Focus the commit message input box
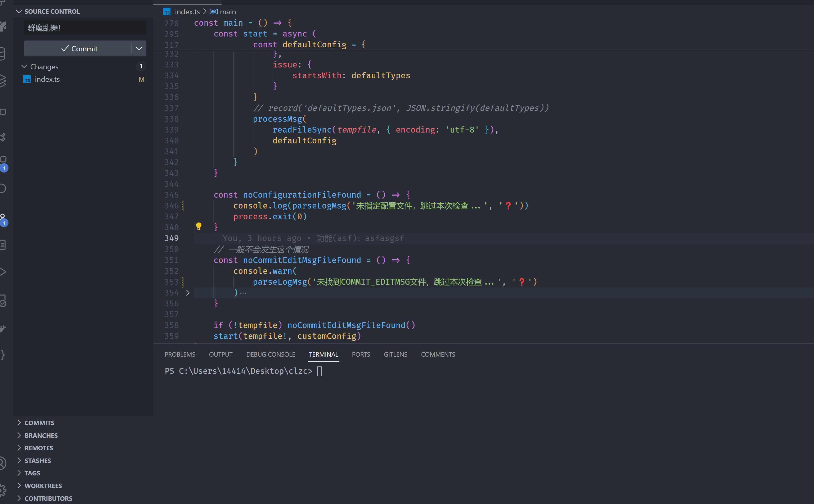The width and height of the screenshot is (814, 504). coord(85,28)
